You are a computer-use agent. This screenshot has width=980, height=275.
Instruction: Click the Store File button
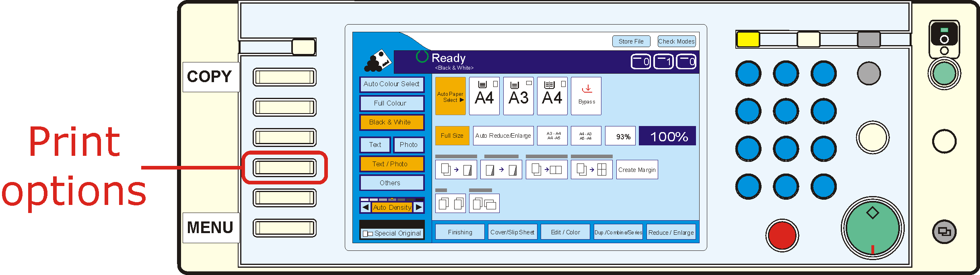point(631,41)
